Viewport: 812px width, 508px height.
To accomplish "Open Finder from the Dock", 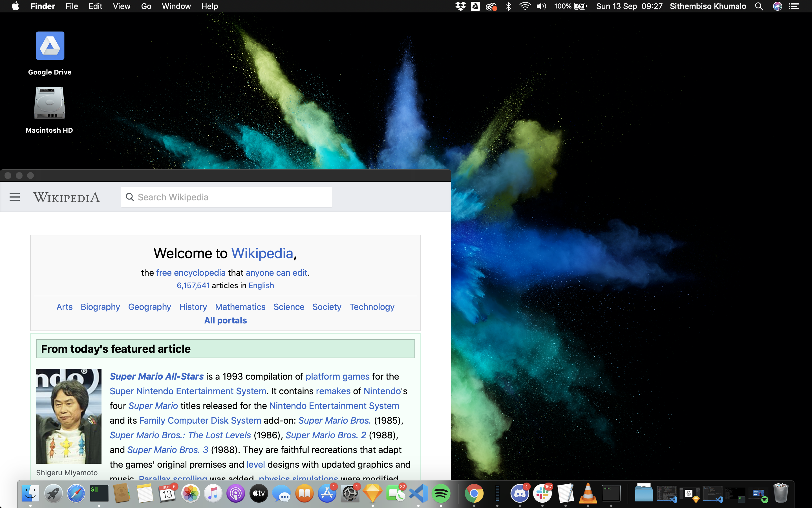I will (30, 493).
